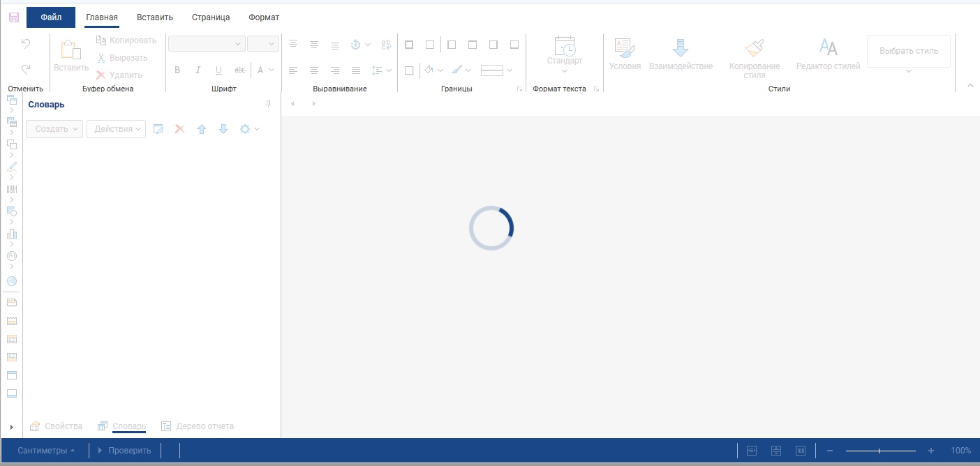Move dictionary item up arrow

pos(202,129)
